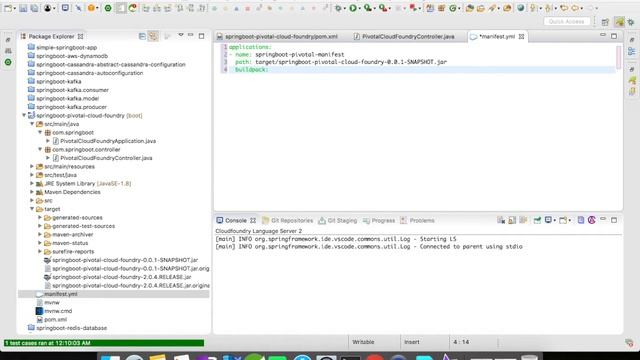Click the editor overview ruler marker on the right

pos(619,57)
